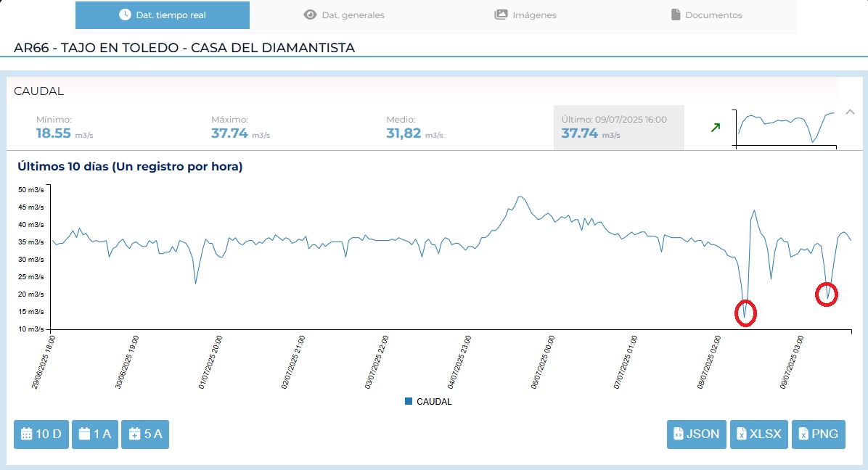Click the clock icon on real-time data tab
This screenshot has height=470, width=868.
click(x=125, y=15)
